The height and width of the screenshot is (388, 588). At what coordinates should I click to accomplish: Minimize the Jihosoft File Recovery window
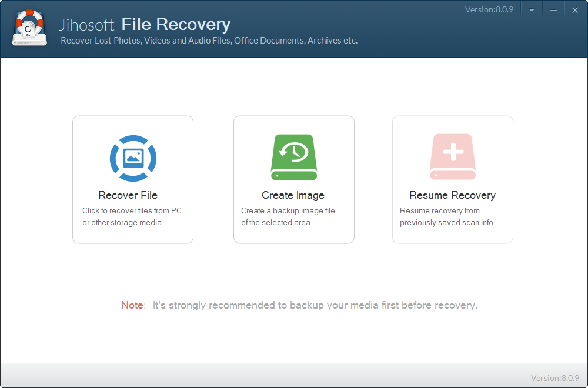point(553,10)
